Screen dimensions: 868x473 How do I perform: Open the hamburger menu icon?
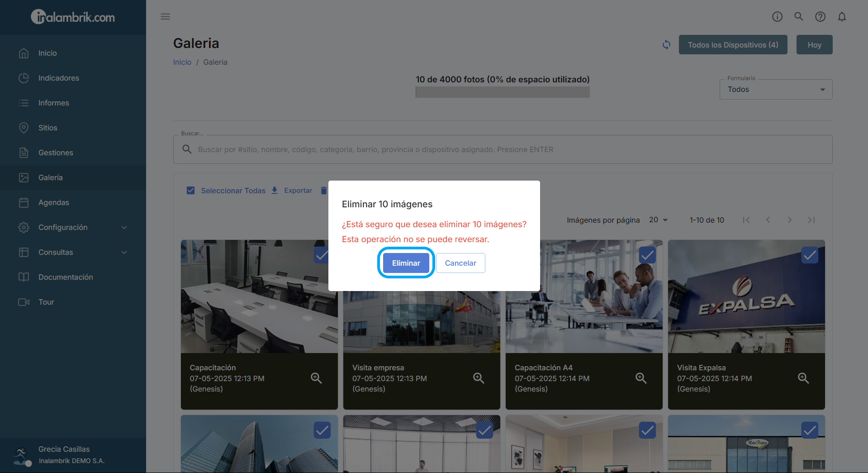pyautogui.click(x=166, y=17)
